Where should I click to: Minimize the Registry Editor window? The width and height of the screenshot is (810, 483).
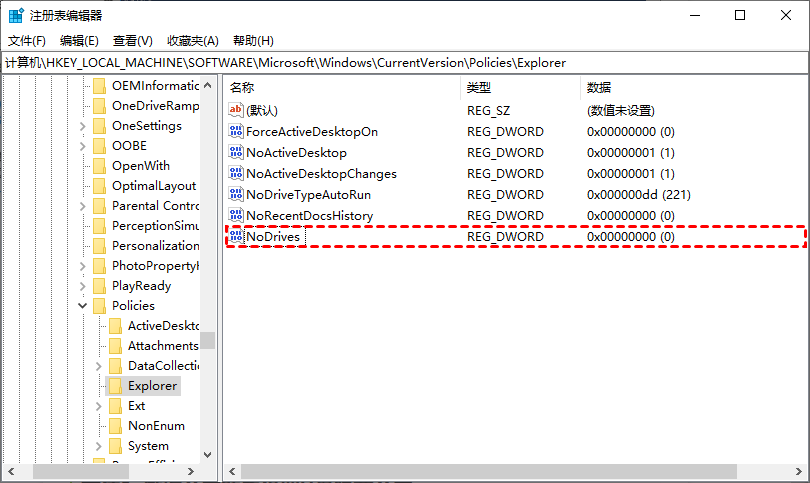coord(695,15)
